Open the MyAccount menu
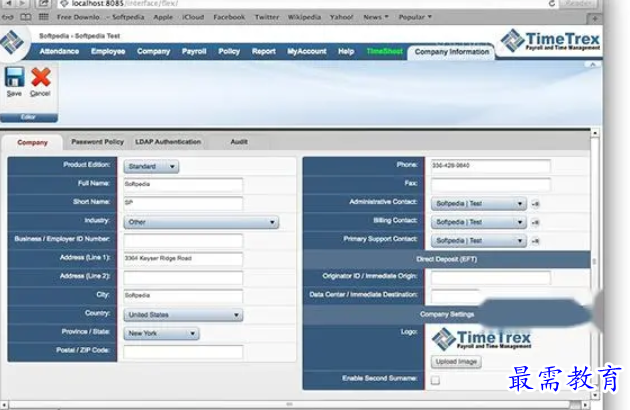This screenshot has height=410, width=630. click(x=307, y=51)
